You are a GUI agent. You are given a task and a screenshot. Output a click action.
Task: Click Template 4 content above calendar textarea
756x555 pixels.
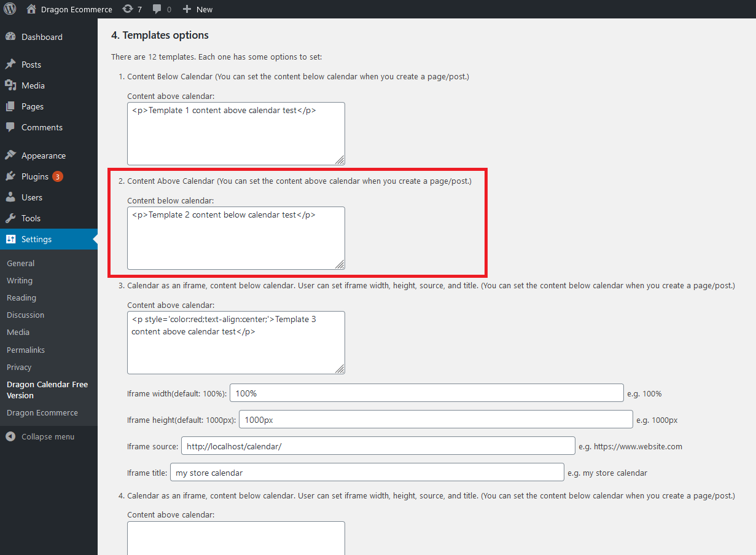click(x=236, y=538)
